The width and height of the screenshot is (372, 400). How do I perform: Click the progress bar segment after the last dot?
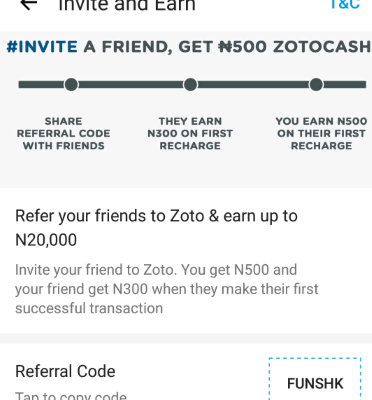point(345,85)
